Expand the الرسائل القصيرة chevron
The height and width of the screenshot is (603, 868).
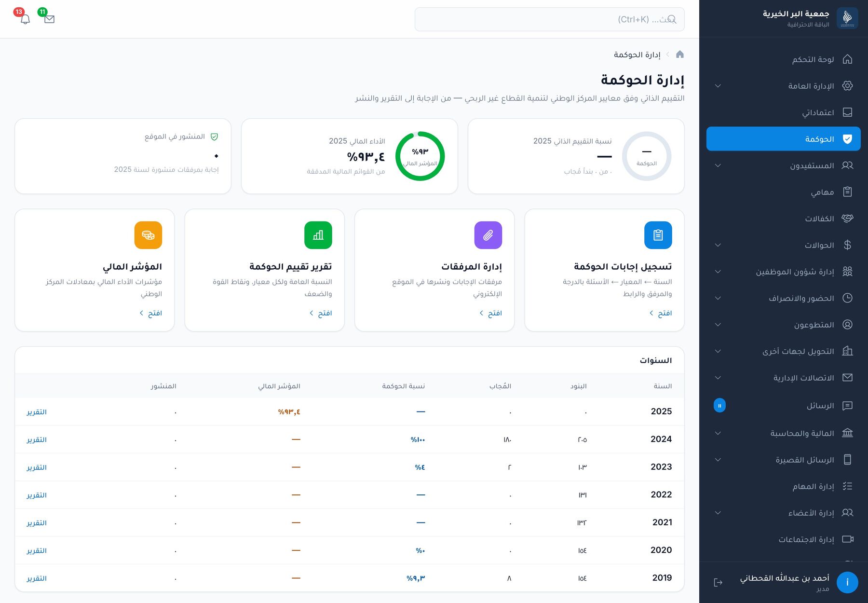718,460
